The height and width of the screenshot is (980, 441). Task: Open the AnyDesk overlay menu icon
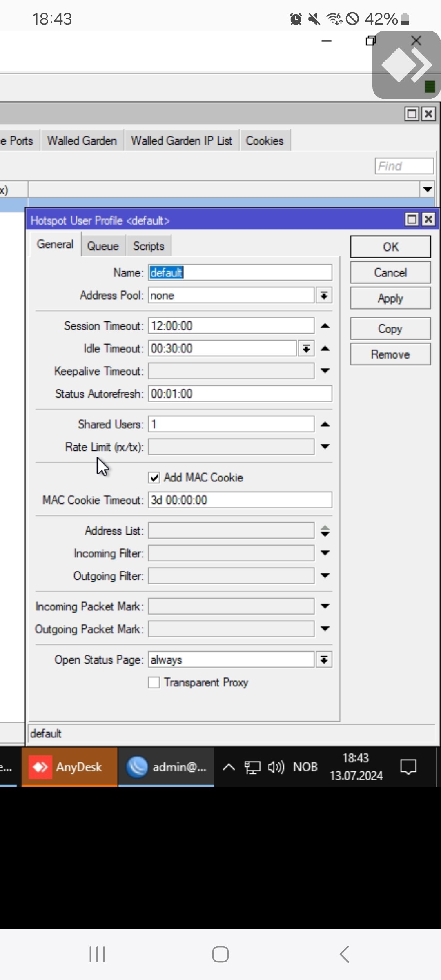406,65
